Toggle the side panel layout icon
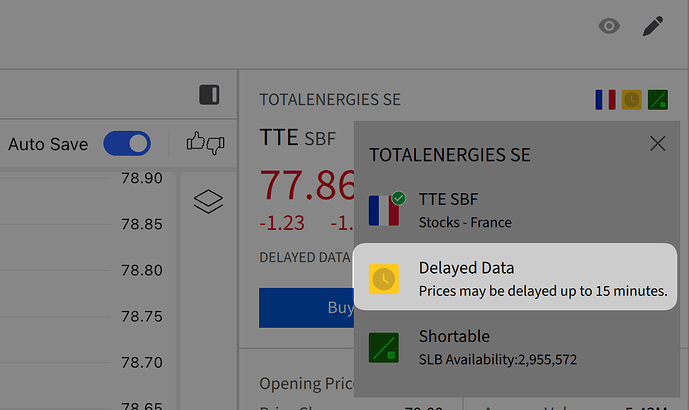This screenshot has width=689, height=410. point(209,94)
